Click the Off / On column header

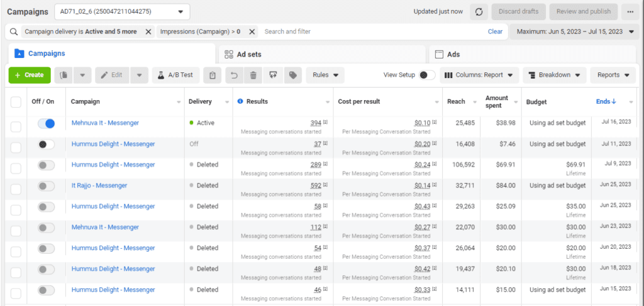pos(43,101)
